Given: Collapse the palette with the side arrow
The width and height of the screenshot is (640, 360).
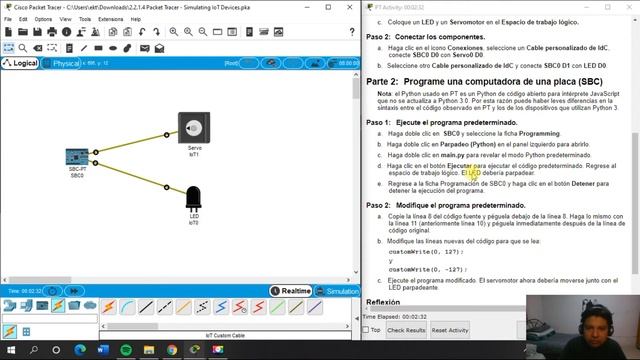Looking at the screenshot, I should pyautogui.click(x=357, y=318).
